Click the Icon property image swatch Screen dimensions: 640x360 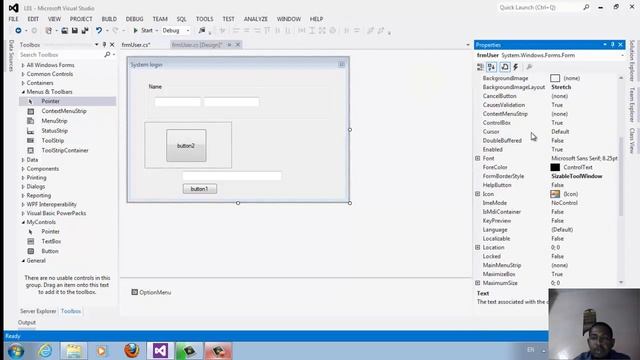pos(555,194)
